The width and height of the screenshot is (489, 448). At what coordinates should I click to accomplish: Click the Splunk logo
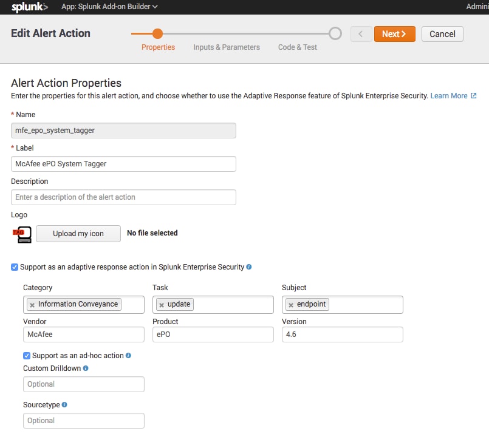[30, 7]
